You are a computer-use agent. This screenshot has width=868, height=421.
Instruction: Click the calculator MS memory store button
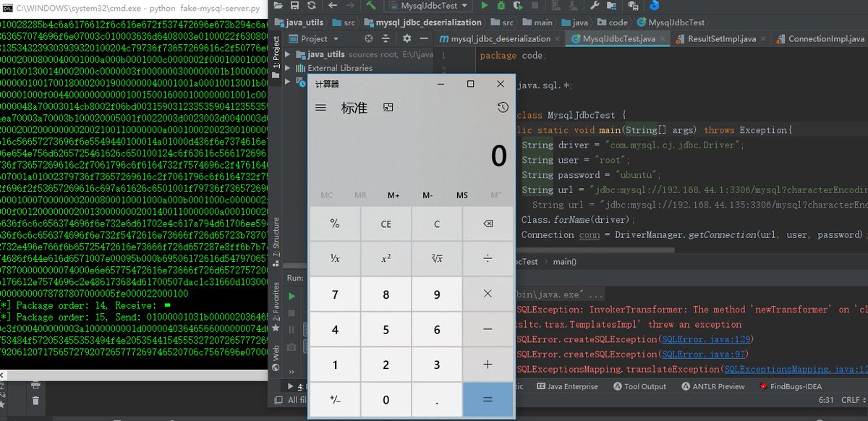[462, 195]
